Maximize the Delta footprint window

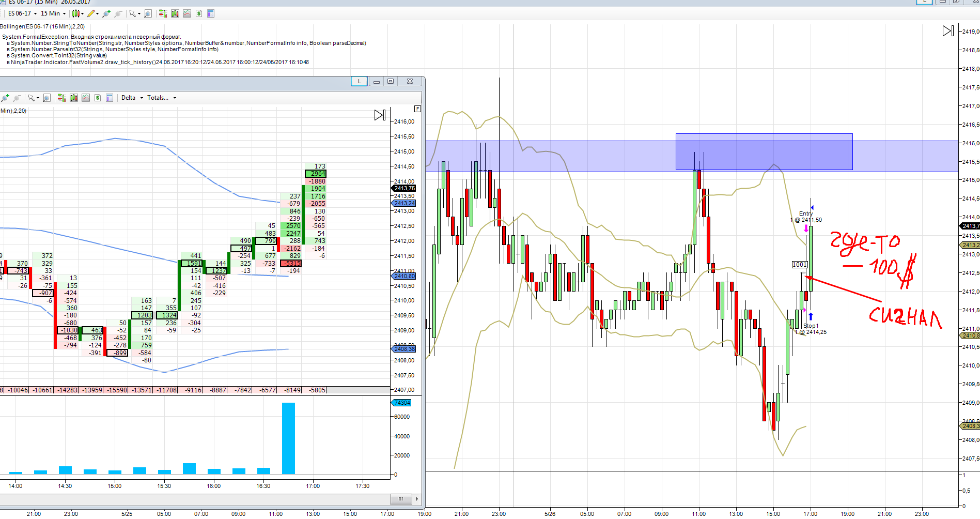391,81
